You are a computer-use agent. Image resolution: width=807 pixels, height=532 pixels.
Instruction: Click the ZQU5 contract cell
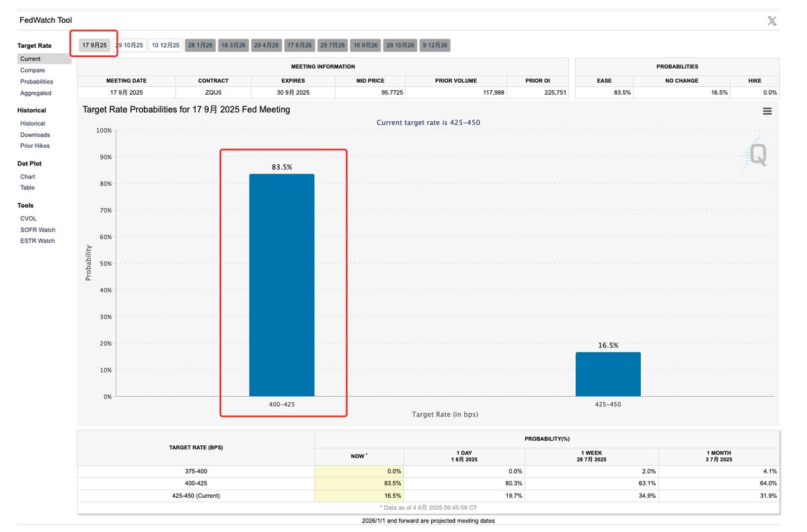coord(213,92)
